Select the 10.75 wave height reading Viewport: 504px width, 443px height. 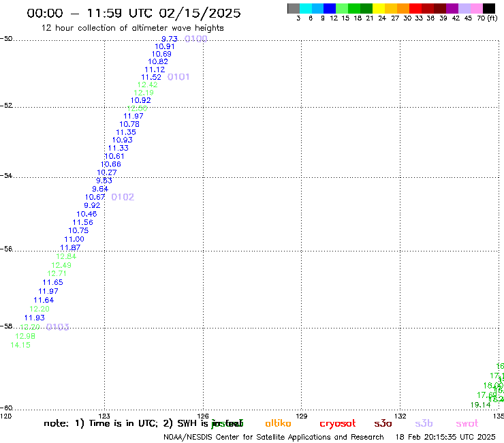tap(78, 230)
